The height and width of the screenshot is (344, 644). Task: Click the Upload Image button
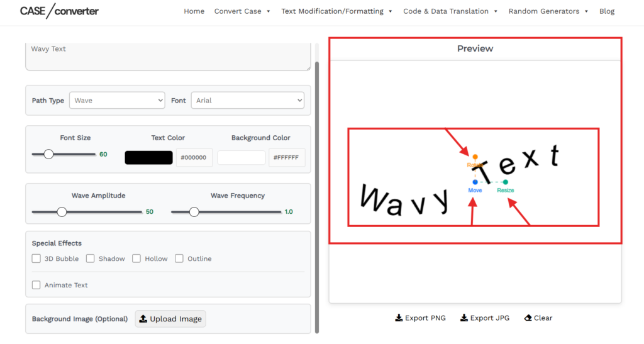click(x=170, y=319)
